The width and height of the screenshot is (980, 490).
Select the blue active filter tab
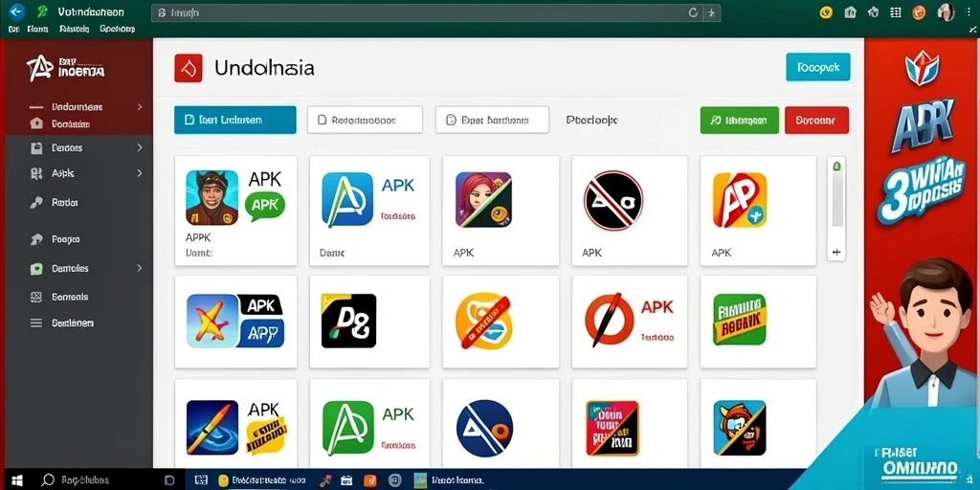coord(235,120)
